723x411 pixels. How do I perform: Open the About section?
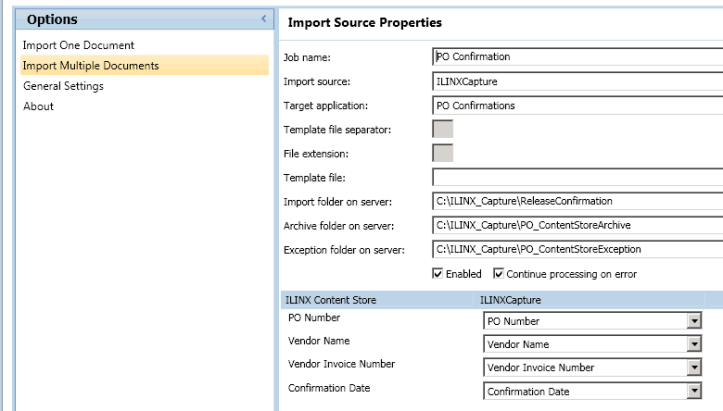click(38, 106)
